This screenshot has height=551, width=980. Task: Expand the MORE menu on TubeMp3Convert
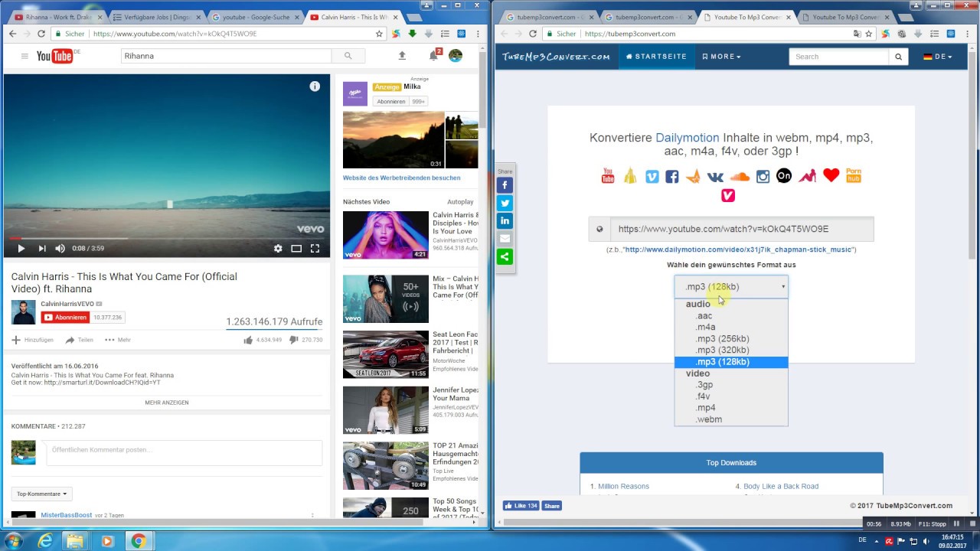(721, 57)
